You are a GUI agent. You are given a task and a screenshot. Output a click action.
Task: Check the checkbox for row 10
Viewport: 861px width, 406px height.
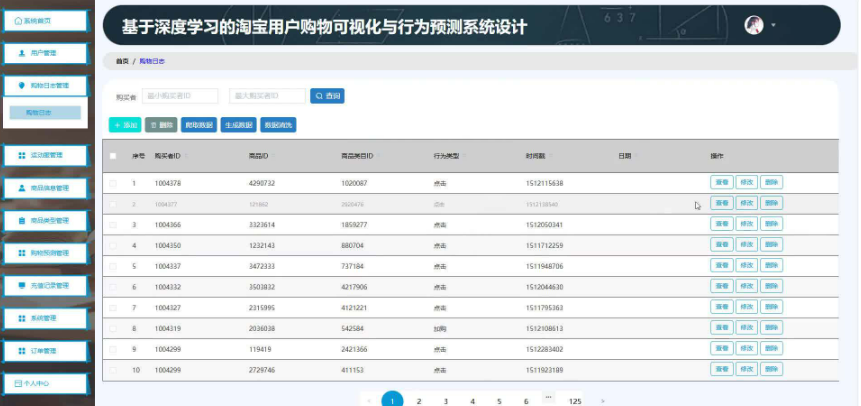[x=113, y=370]
